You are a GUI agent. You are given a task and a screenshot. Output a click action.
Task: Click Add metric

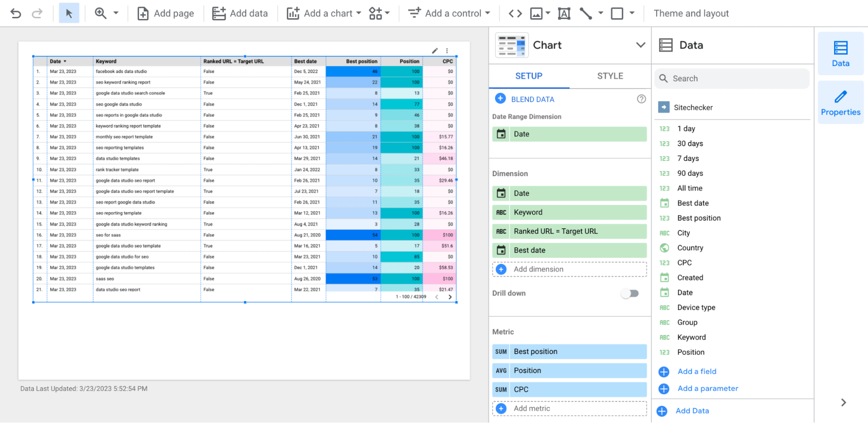coord(569,409)
